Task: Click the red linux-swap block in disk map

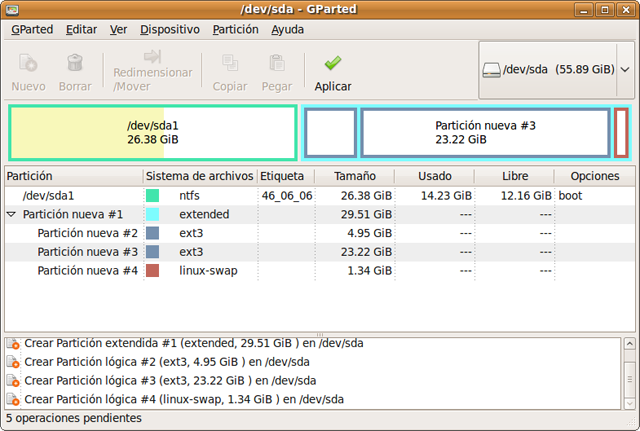Action: pos(621,133)
